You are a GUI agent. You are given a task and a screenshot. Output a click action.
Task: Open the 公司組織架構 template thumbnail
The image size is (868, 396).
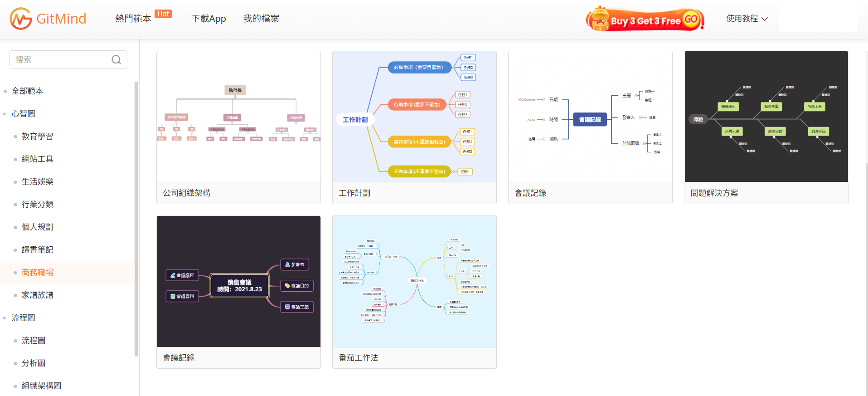click(x=238, y=117)
